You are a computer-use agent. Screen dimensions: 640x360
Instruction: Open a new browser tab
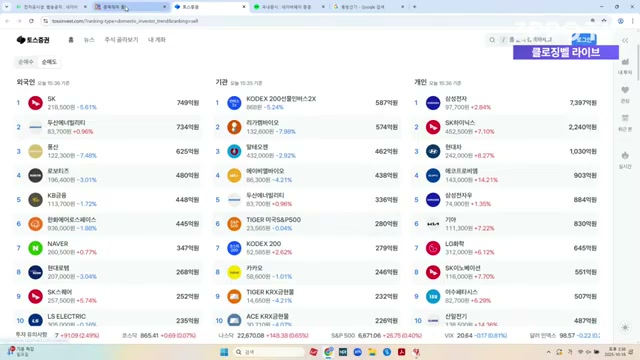[x=414, y=7]
